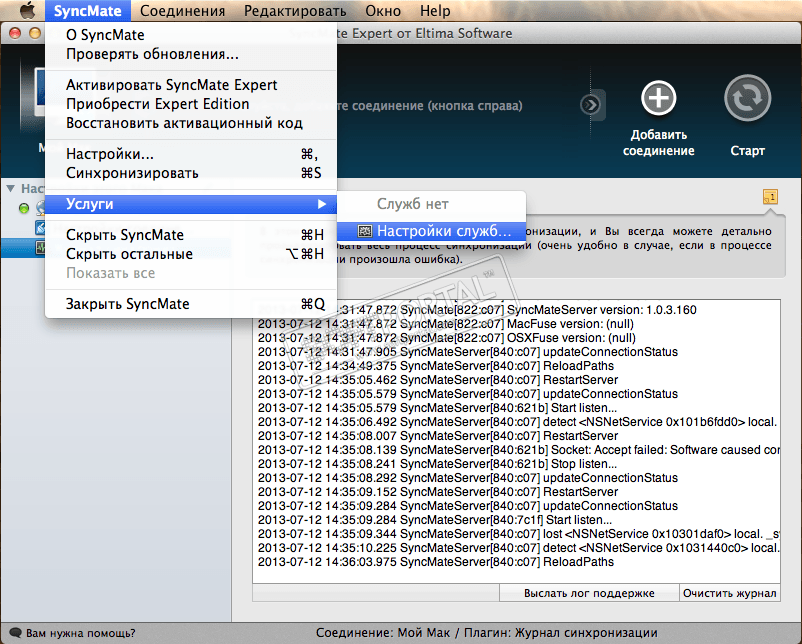
Task: Click log entry 14:34:49.375 ReloadPaths
Action: pos(436,366)
